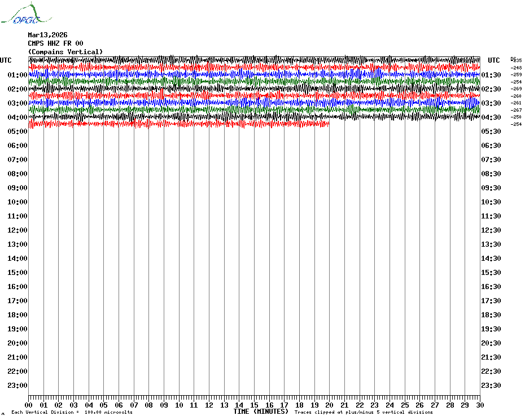Select the date text Mar13,2026
Viewport: 525px width, 420px height.
(47, 35)
